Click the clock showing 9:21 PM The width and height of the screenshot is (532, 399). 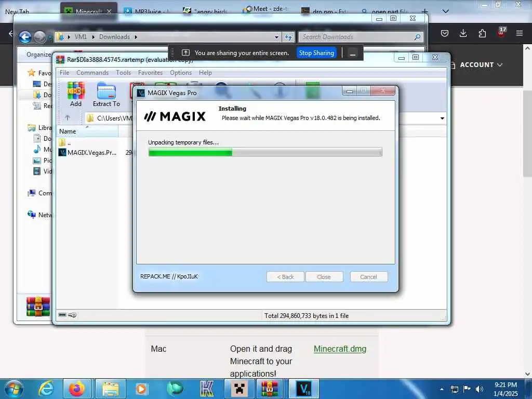pyautogui.click(x=506, y=389)
